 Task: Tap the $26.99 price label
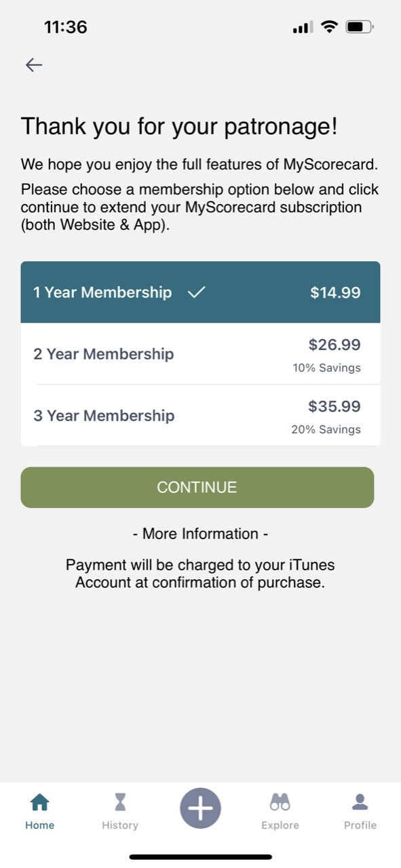(x=335, y=344)
